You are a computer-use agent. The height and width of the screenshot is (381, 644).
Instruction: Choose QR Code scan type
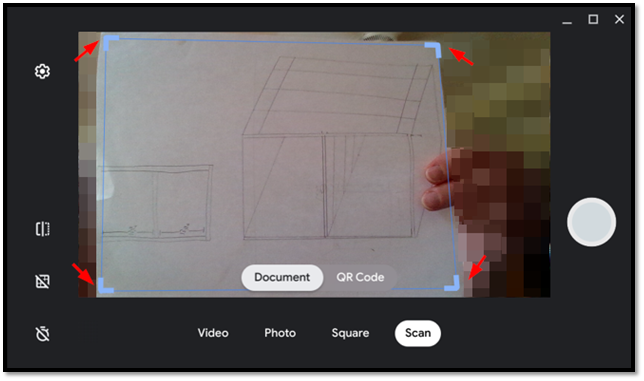point(360,278)
